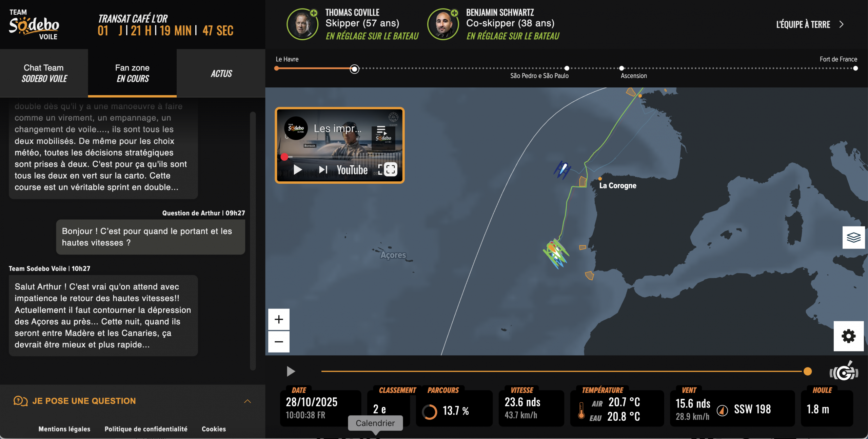The width and height of the screenshot is (868, 439).
Task: Zoom in on the map
Action: tap(279, 319)
